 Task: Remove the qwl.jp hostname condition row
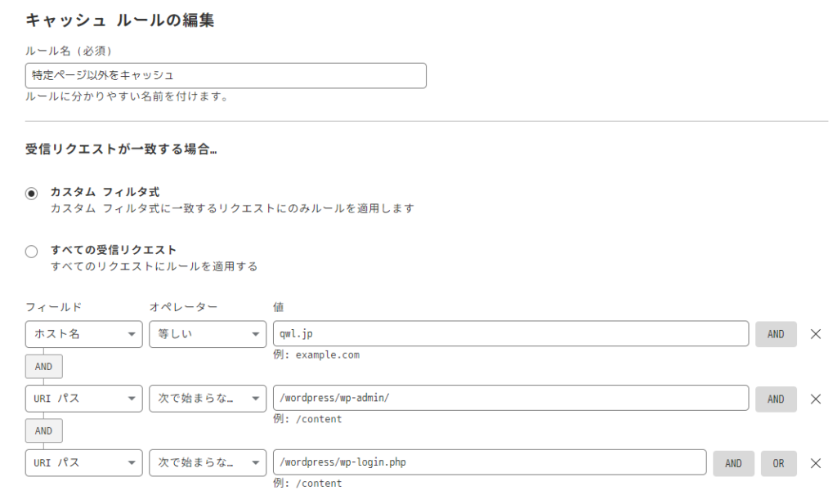[815, 334]
